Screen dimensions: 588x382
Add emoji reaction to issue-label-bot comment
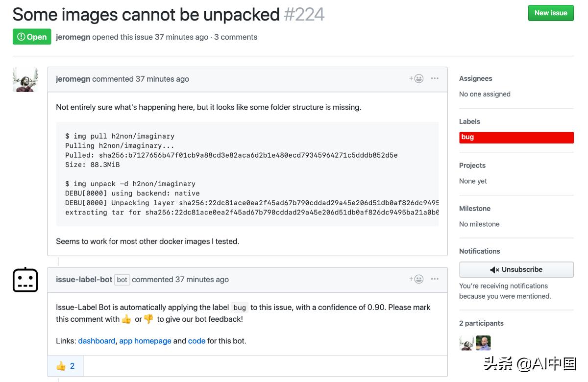tap(416, 279)
